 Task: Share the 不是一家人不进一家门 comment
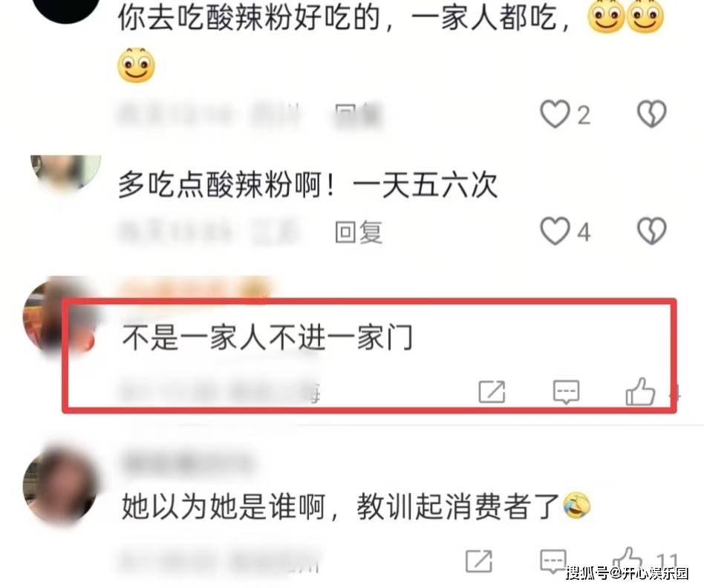pos(492,391)
